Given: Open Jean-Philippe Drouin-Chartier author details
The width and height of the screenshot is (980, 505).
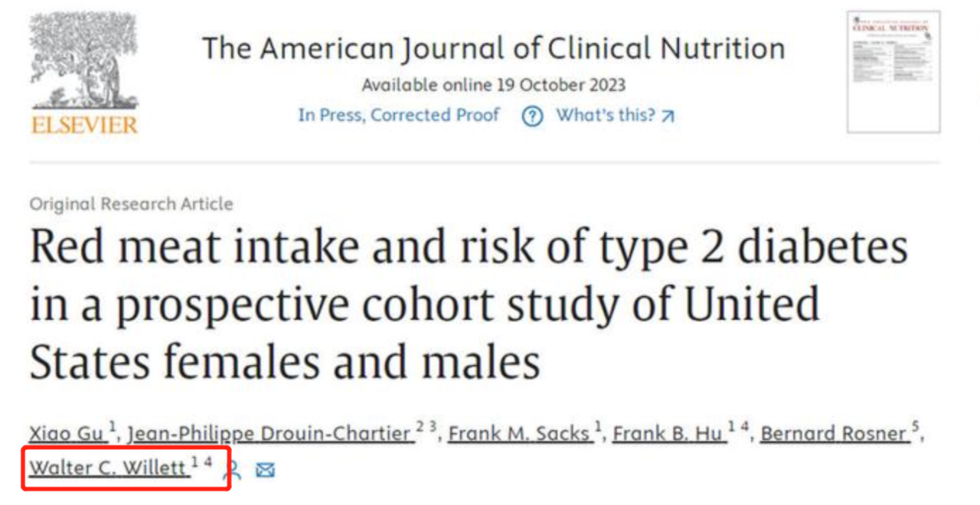Looking at the screenshot, I should (269, 434).
